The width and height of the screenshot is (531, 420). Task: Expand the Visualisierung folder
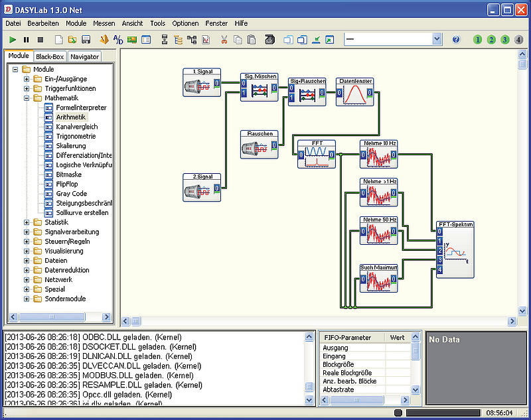coord(27,251)
